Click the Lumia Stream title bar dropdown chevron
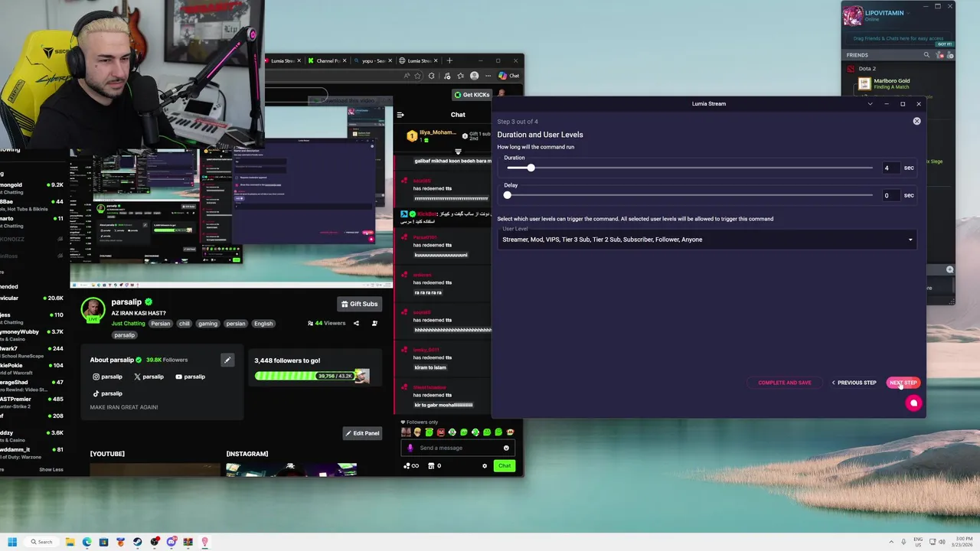Viewport: 980px width, 551px height. [870, 103]
